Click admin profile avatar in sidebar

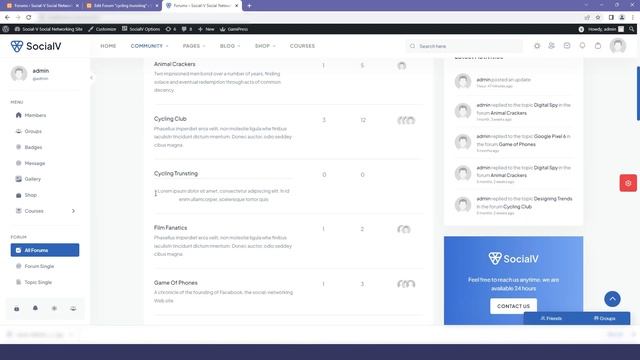[19, 74]
